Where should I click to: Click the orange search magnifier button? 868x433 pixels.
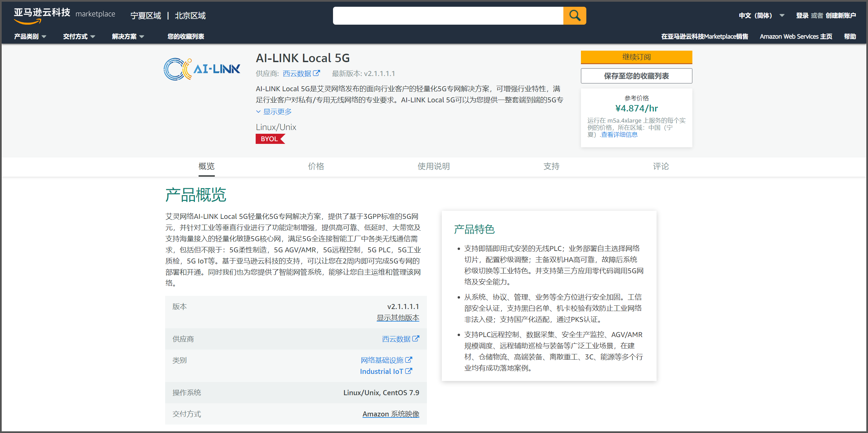575,16
